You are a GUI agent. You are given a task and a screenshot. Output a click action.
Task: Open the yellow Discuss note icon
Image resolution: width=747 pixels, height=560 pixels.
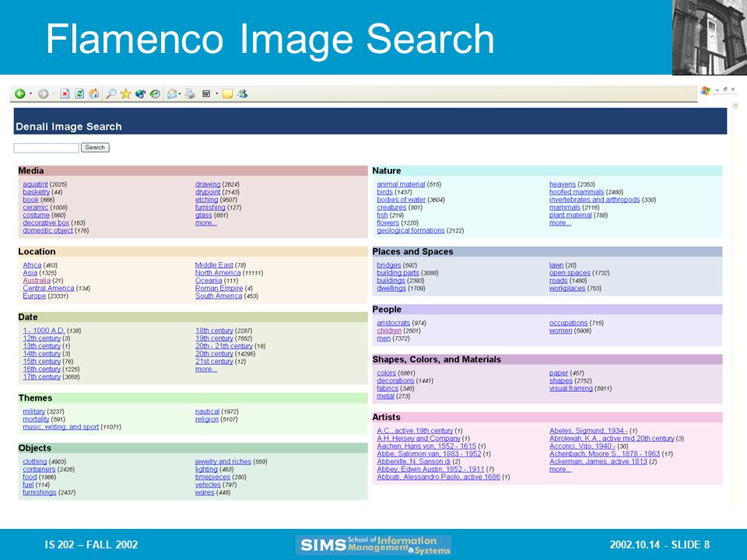(228, 94)
